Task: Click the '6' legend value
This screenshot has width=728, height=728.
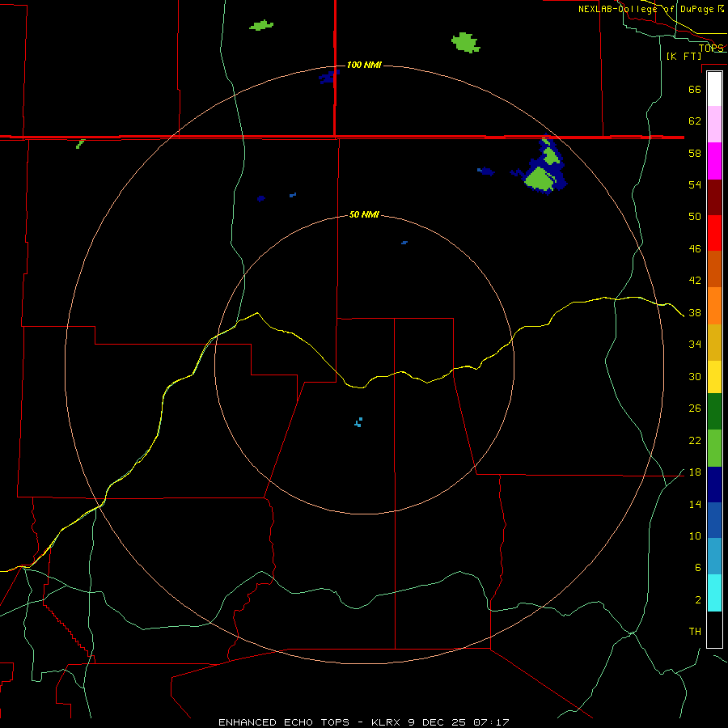Action: [x=697, y=568]
